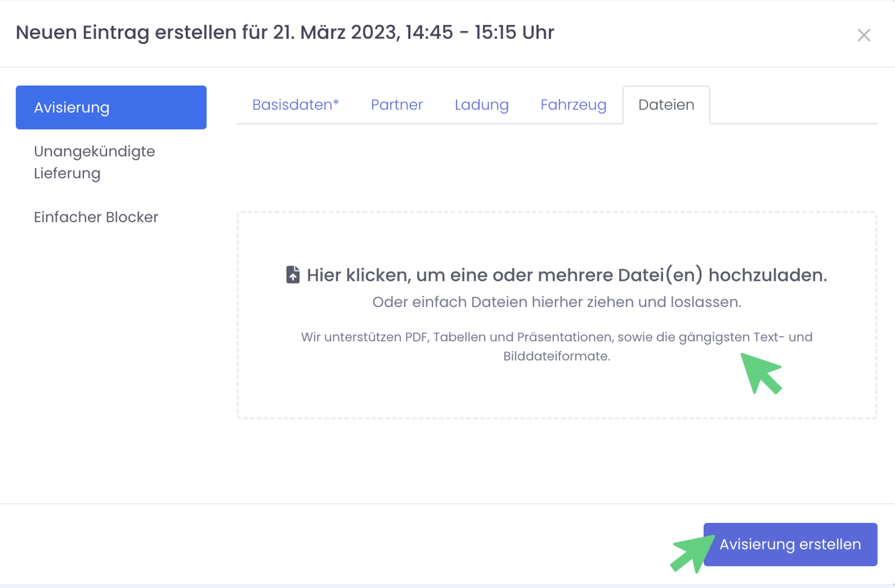Switch to the Basisdaten tab
The height and width of the screenshot is (588, 895).
coord(295,104)
